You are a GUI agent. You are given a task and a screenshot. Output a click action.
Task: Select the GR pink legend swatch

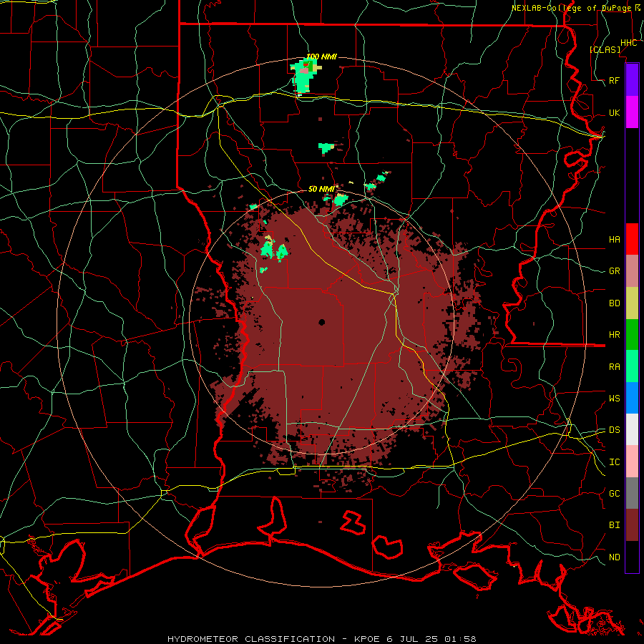tap(632, 270)
